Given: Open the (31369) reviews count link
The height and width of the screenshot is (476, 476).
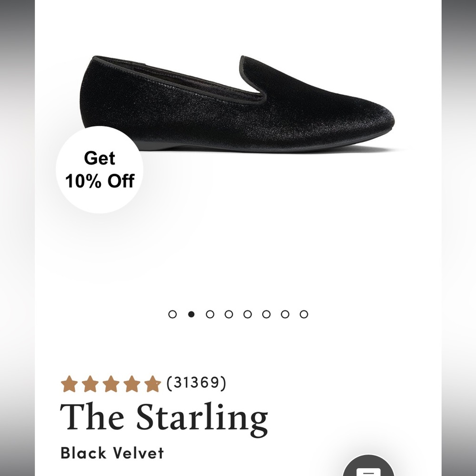Looking at the screenshot, I should pos(197,382).
